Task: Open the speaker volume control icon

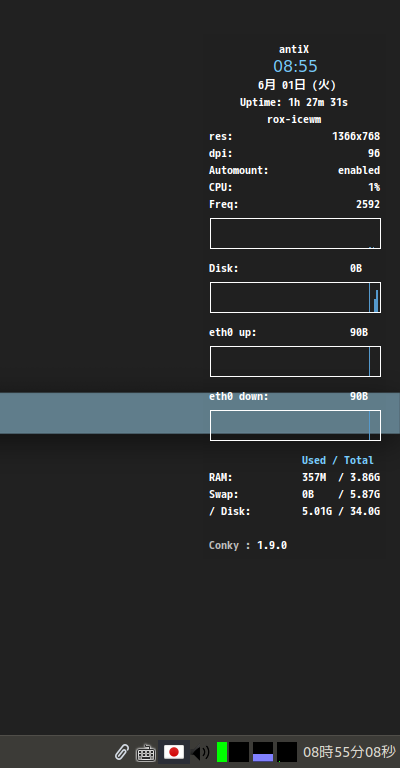Action: (200, 752)
